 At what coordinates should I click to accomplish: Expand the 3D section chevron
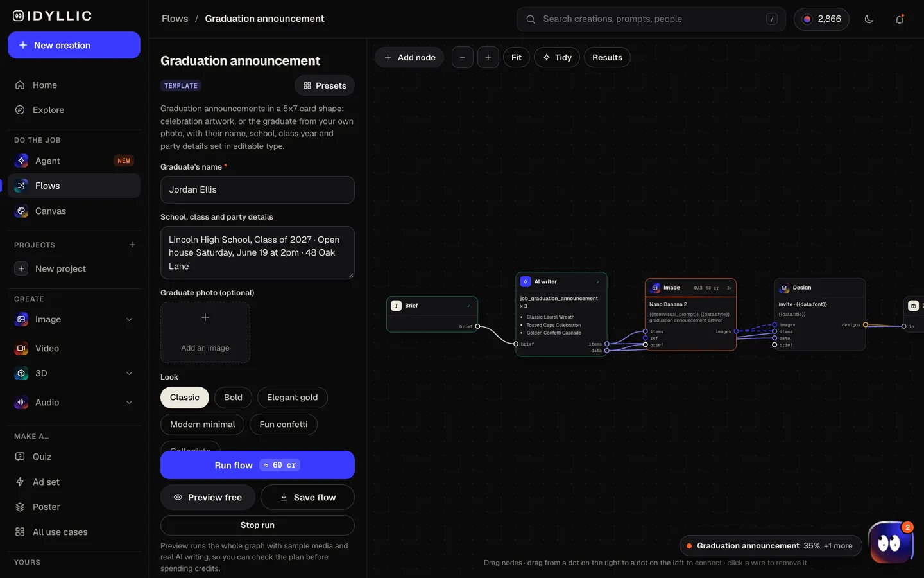point(129,373)
